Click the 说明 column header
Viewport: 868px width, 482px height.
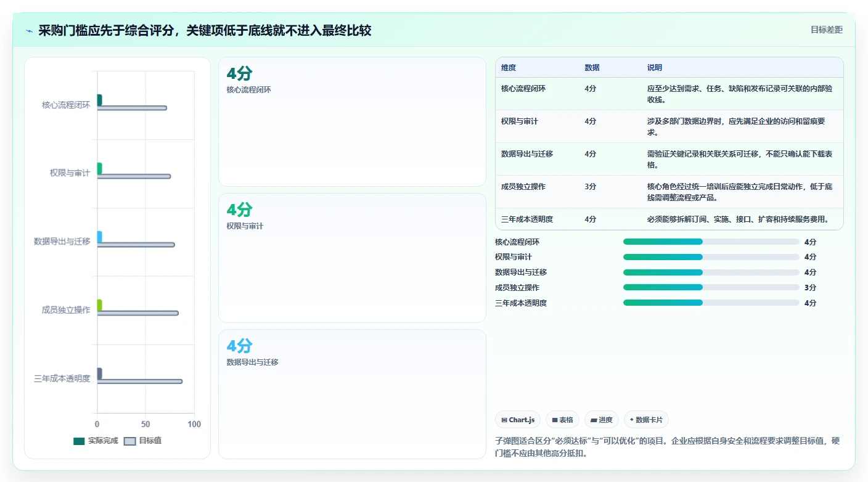click(655, 68)
